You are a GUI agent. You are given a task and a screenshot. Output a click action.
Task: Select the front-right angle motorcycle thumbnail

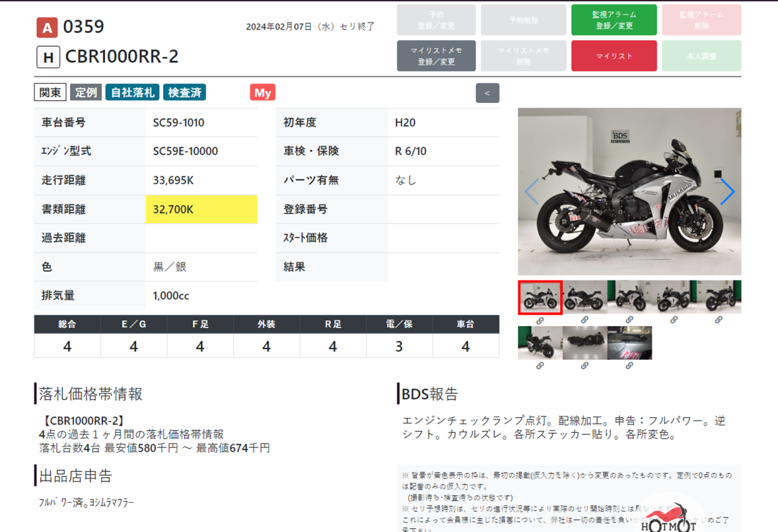coord(630,297)
